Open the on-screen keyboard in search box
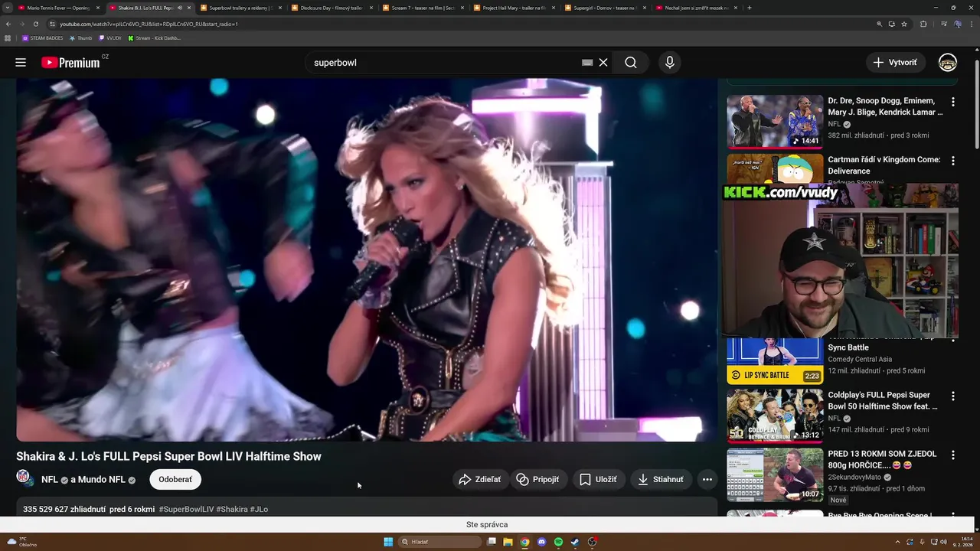Viewport: 980px width, 551px height. (587, 63)
